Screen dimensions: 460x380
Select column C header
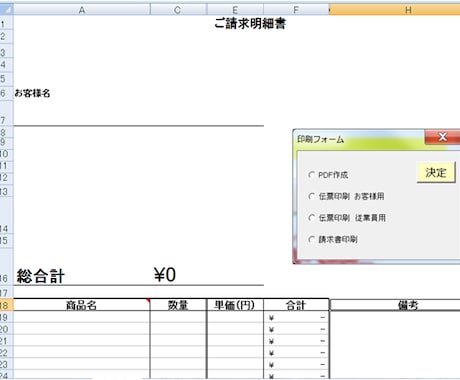coord(178,10)
